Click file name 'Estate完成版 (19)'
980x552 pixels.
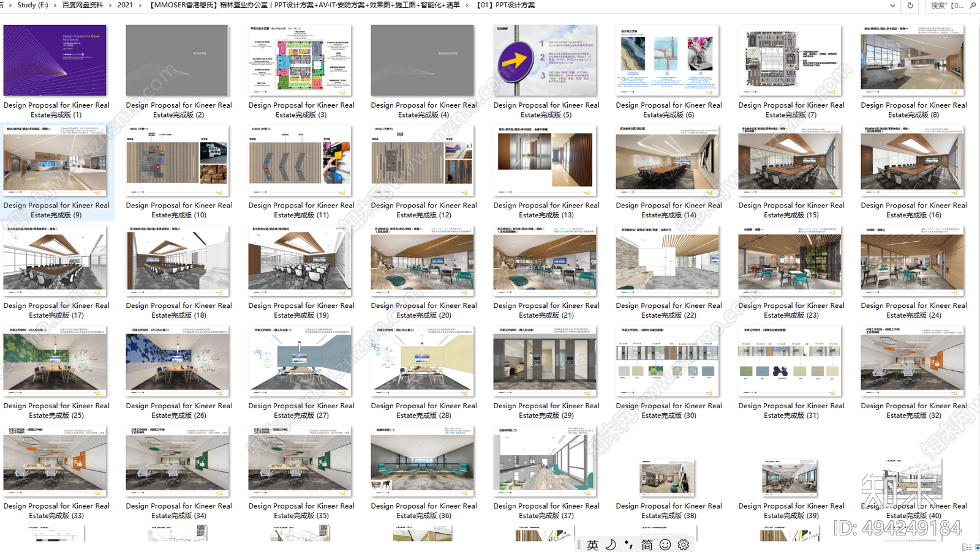tap(301, 311)
